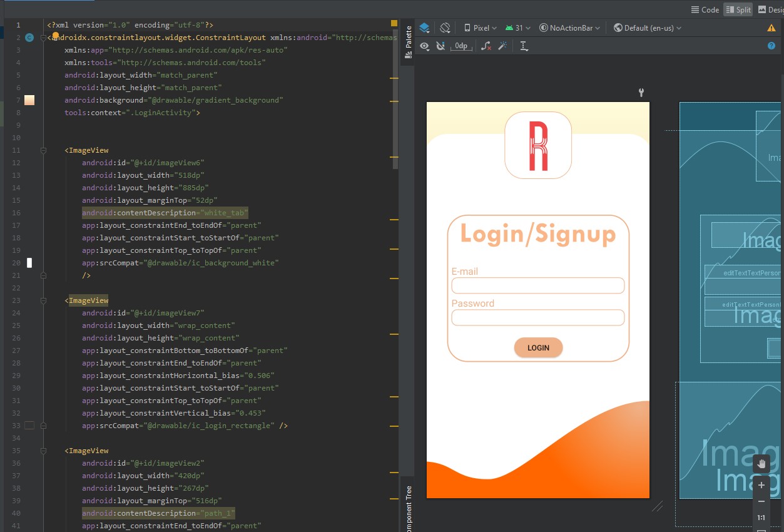Click the gutter image preview on line 33
Viewport: 784px width, 532px height.
pos(29,426)
